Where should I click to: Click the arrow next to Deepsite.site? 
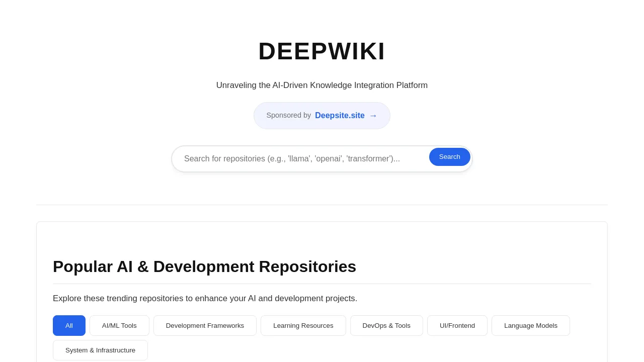point(373,116)
